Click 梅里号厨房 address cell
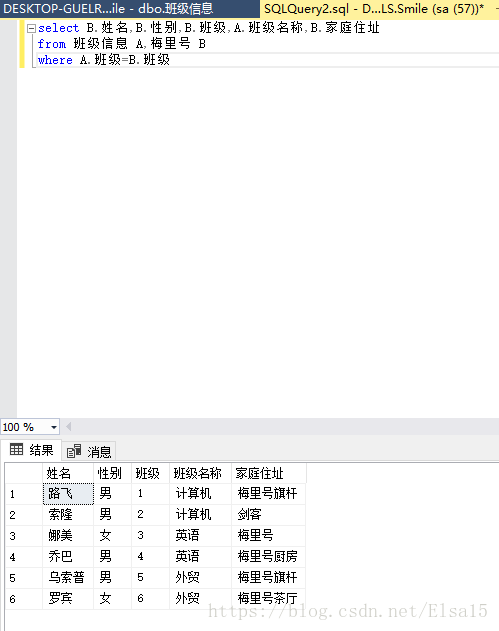This screenshot has height=631, width=499. pyautogui.click(x=268, y=557)
